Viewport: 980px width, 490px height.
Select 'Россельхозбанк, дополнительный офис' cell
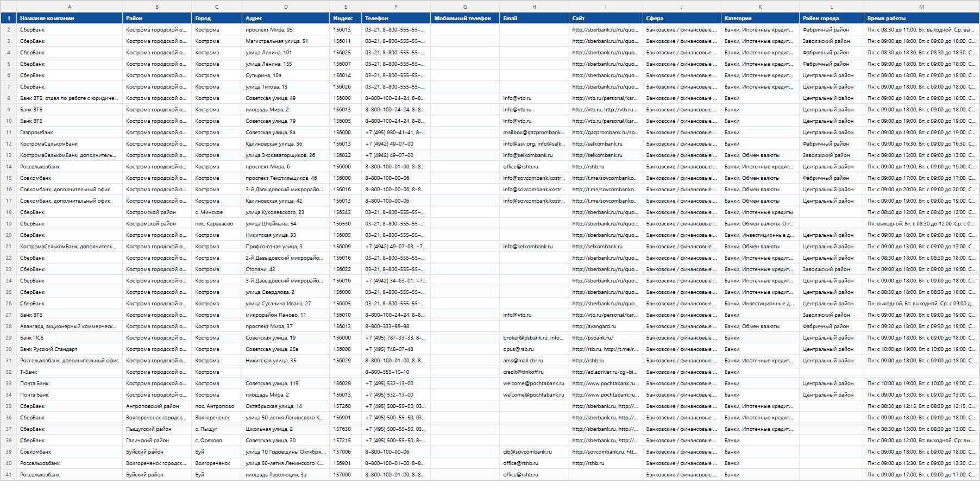(x=70, y=361)
